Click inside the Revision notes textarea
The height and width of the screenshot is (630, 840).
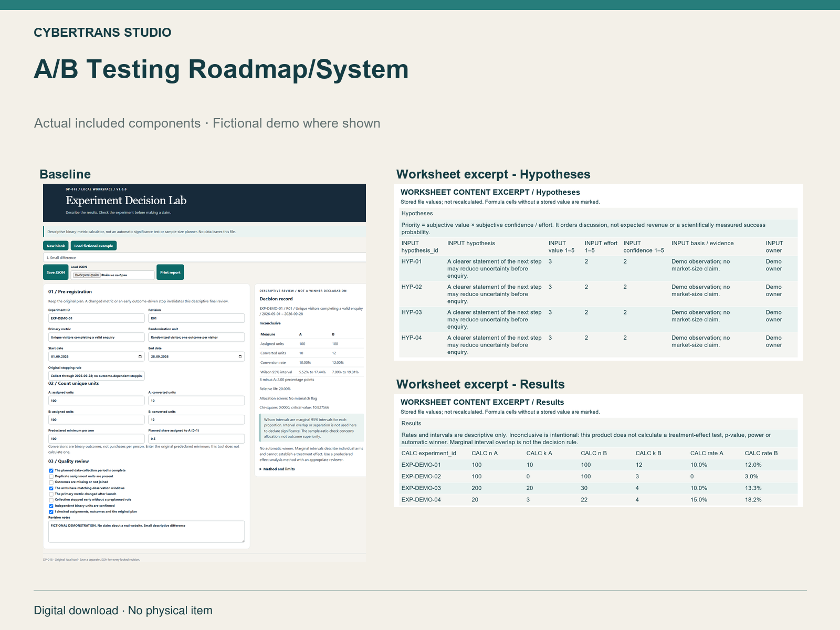point(146,531)
